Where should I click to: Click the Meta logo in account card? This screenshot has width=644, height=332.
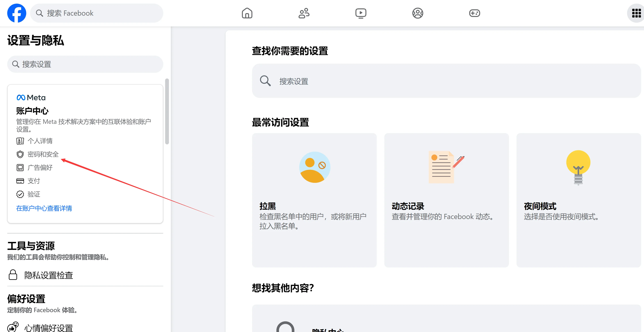tap(31, 97)
